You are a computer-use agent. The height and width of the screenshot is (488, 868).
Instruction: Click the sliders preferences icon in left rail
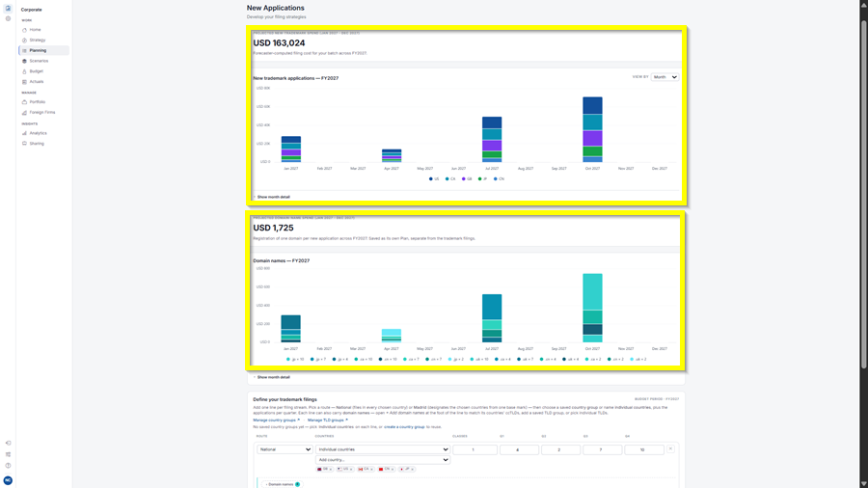point(8,454)
